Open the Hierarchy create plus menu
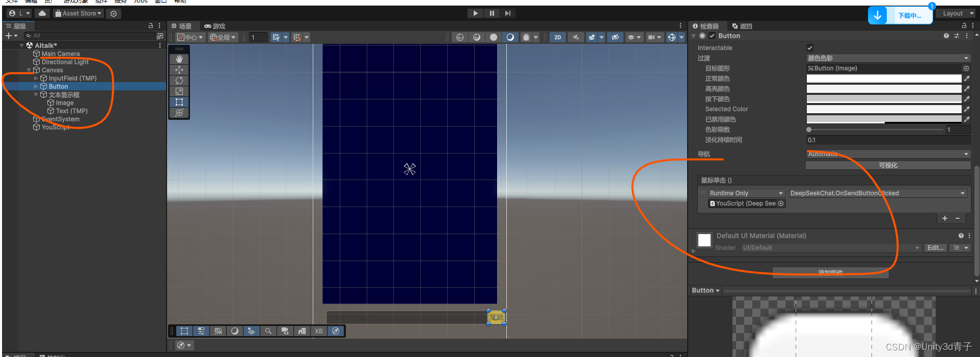 tap(11, 36)
